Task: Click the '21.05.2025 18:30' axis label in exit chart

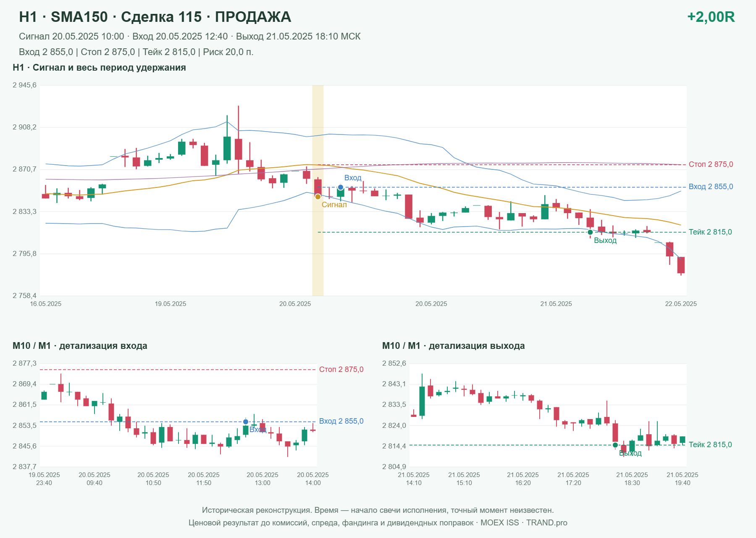Action: click(632, 479)
